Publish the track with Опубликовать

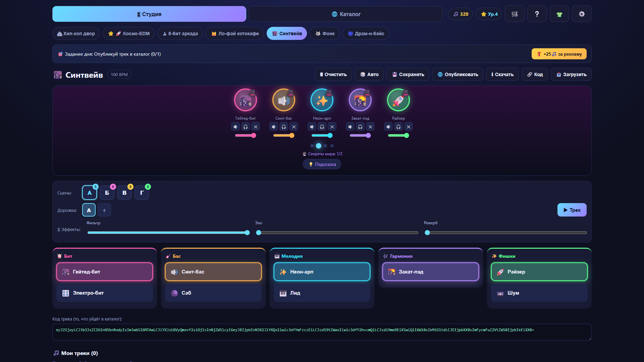458,74
